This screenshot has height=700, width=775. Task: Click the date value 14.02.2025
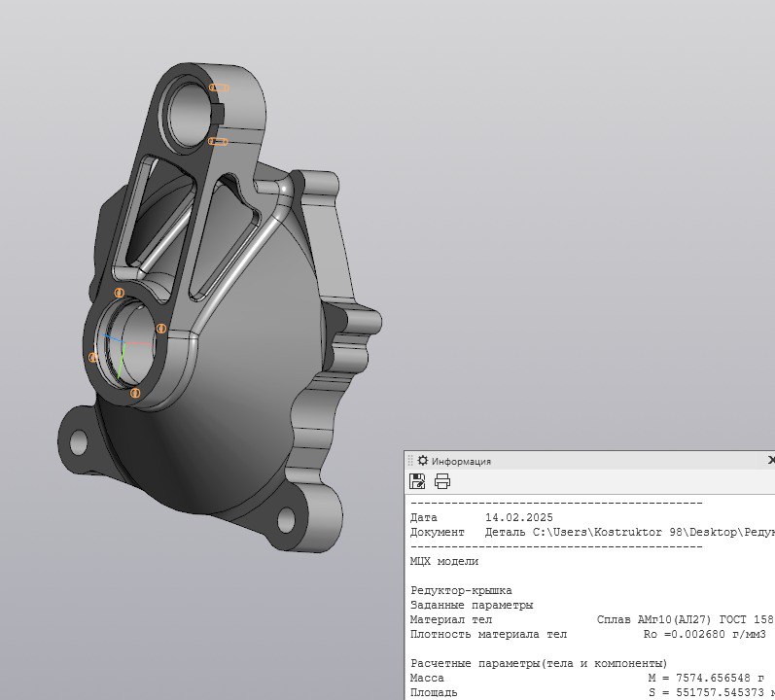(517, 518)
